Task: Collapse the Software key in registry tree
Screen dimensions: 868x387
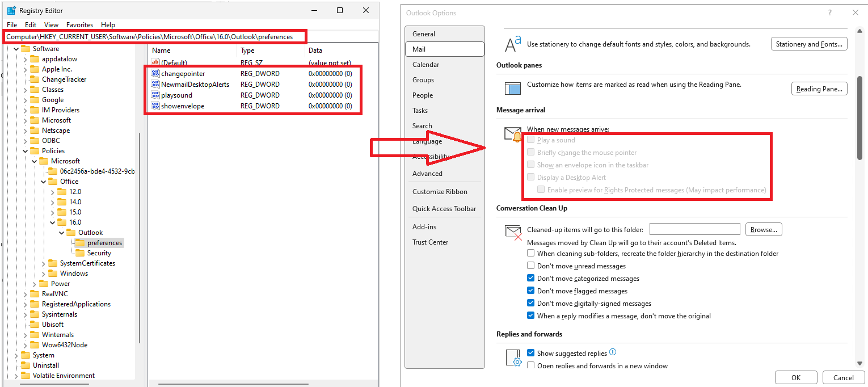Action: [16, 49]
